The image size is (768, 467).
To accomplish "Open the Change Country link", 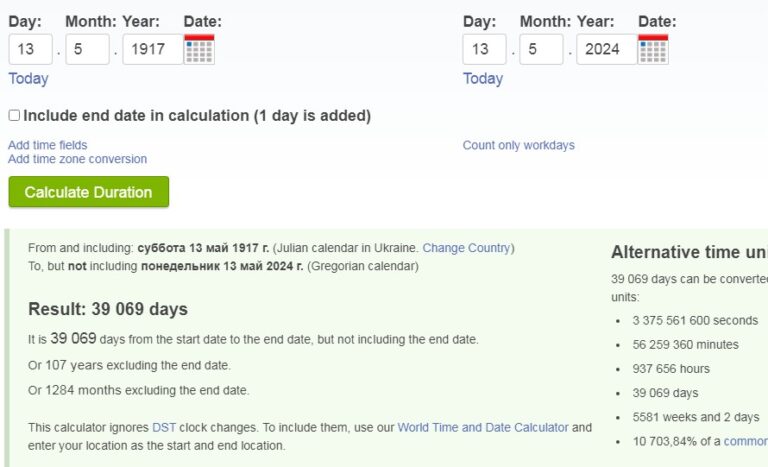I will click(x=467, y=248).
